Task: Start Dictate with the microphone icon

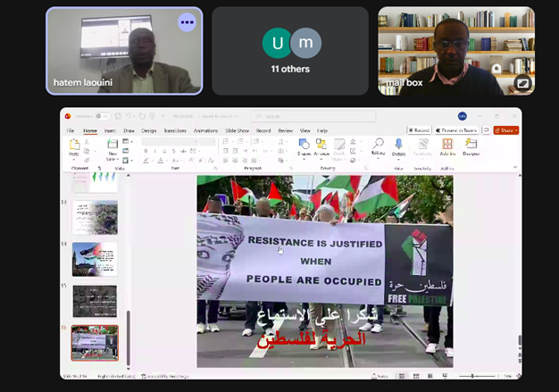Action: pyautogui.click(x=398, y=146)
